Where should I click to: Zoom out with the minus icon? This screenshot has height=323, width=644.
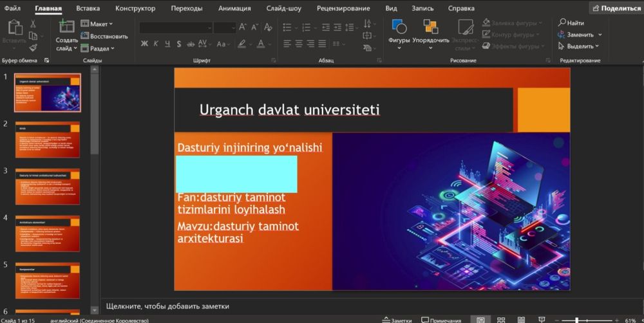point(556,320)
